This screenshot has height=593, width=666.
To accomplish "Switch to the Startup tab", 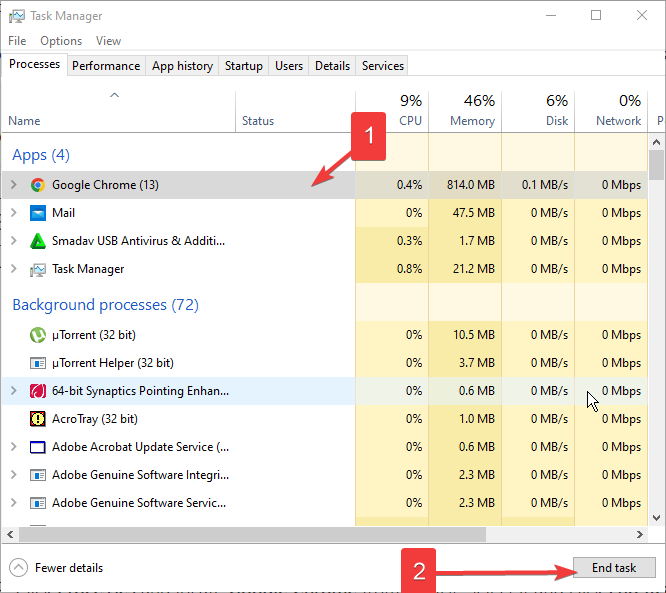I will tap(243, 66).
